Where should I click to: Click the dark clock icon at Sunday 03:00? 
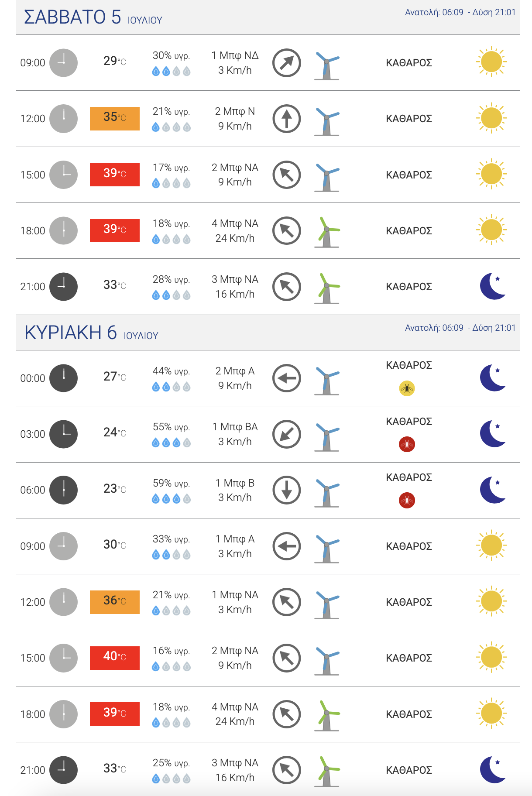(63, 434)
